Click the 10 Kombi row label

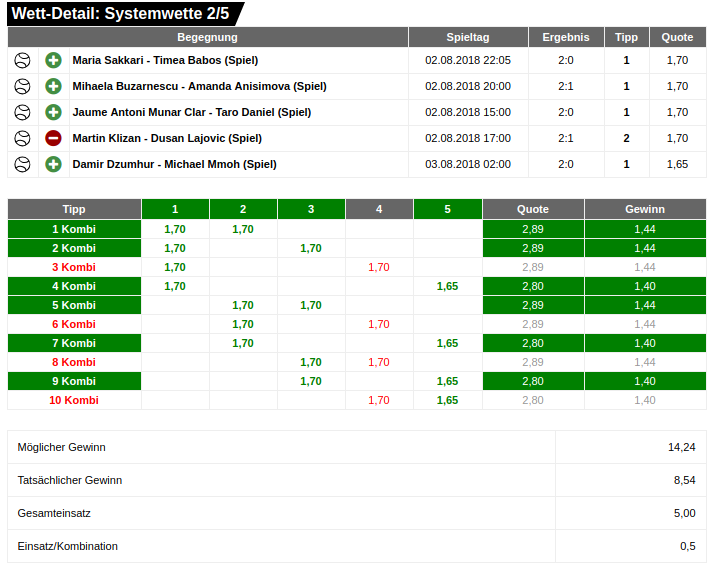[x=74, y=400]
